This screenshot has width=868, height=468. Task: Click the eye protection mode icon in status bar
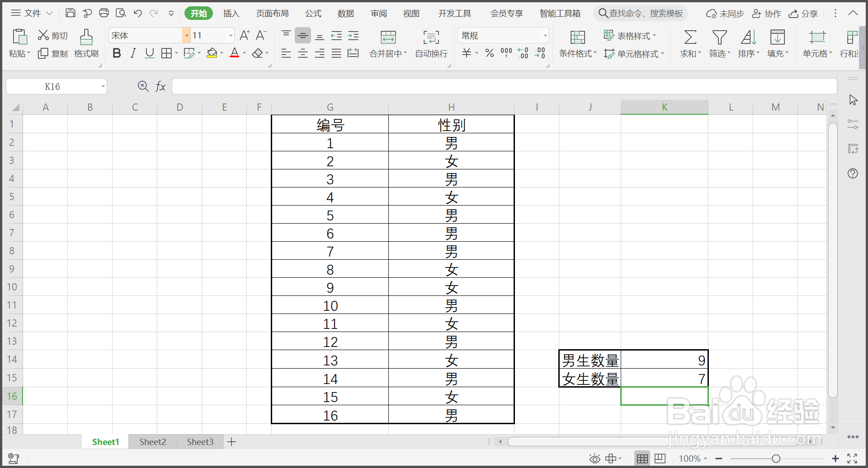595,459
